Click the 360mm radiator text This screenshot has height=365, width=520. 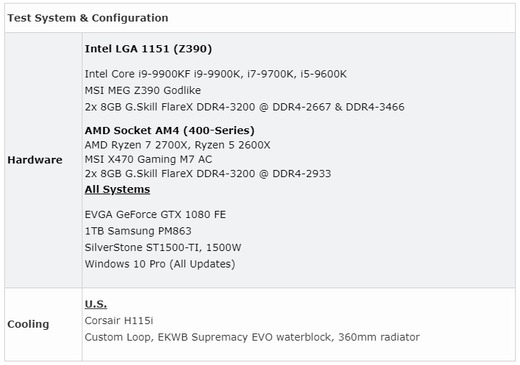(379, 337)
